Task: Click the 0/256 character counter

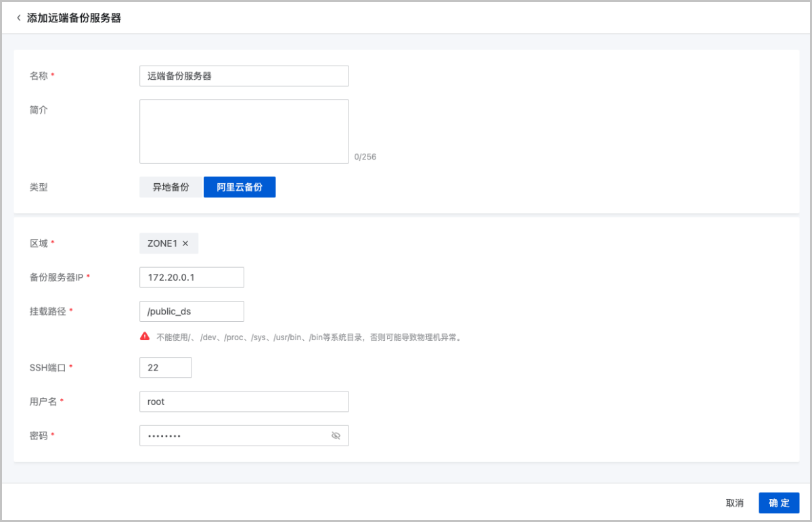Action: pyautogui.click(x=365, y=157)
